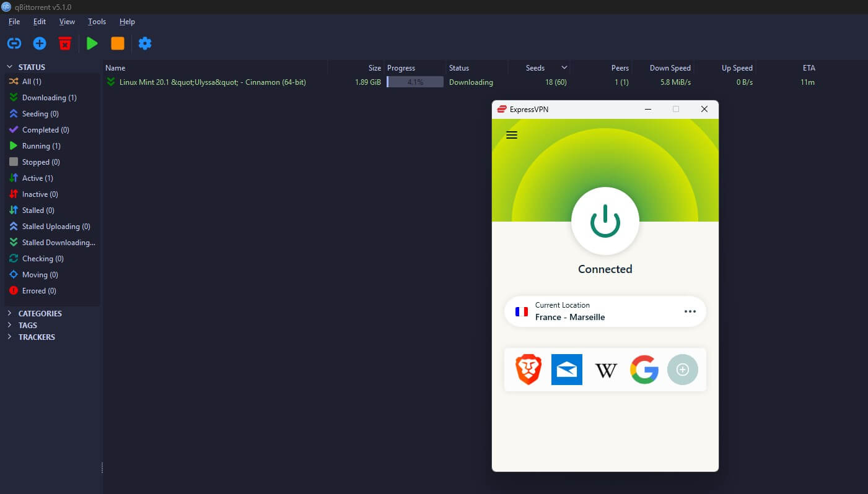Click the red Remove torrent icon

(x=65, y=43)
